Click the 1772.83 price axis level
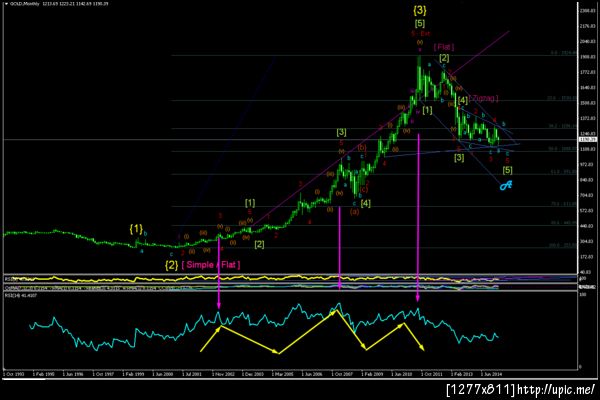This screenshot has width=600, height=400. 589,72
